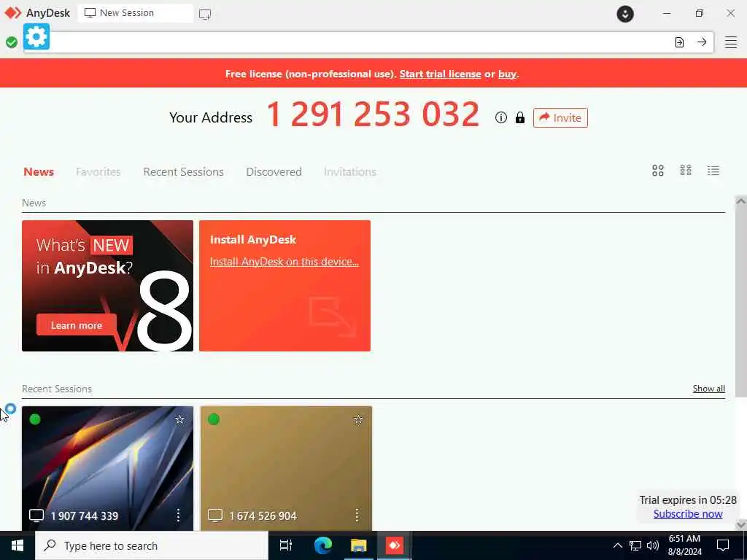Click scrollbar down arrow

point(741,525)
